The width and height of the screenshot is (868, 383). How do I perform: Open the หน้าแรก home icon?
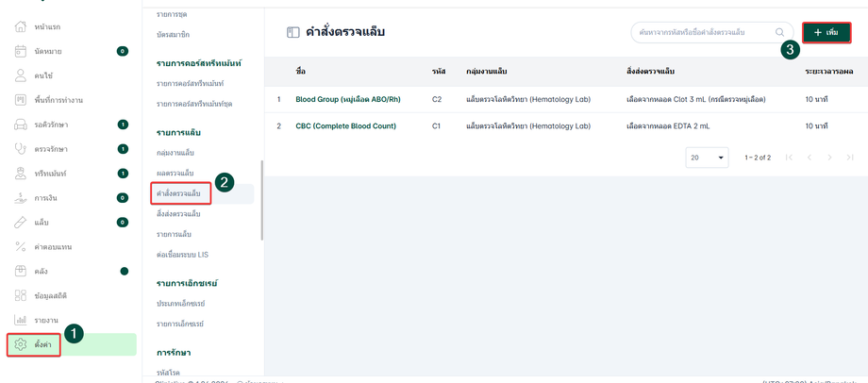21,26
